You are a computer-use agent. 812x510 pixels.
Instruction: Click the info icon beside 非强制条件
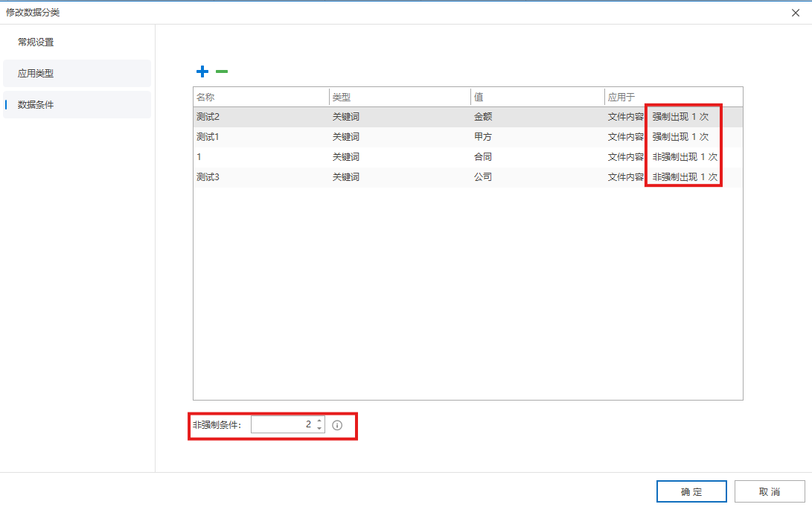coord(337,424)
